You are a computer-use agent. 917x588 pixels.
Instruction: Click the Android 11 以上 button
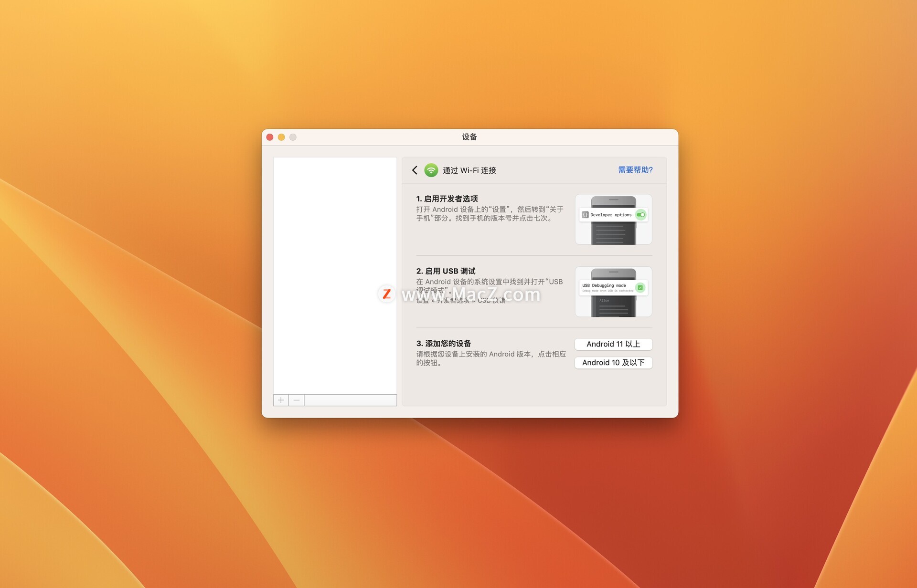tap(613, 344)
